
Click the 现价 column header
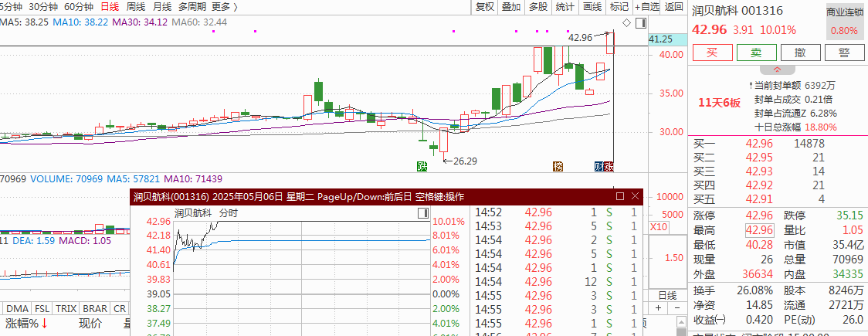point(90,324)
